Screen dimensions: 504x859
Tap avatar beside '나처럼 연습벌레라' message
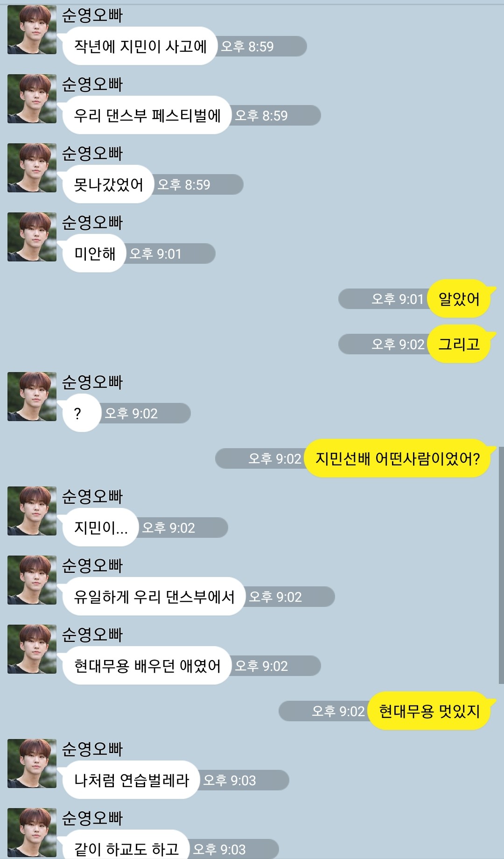pos(32,763)
